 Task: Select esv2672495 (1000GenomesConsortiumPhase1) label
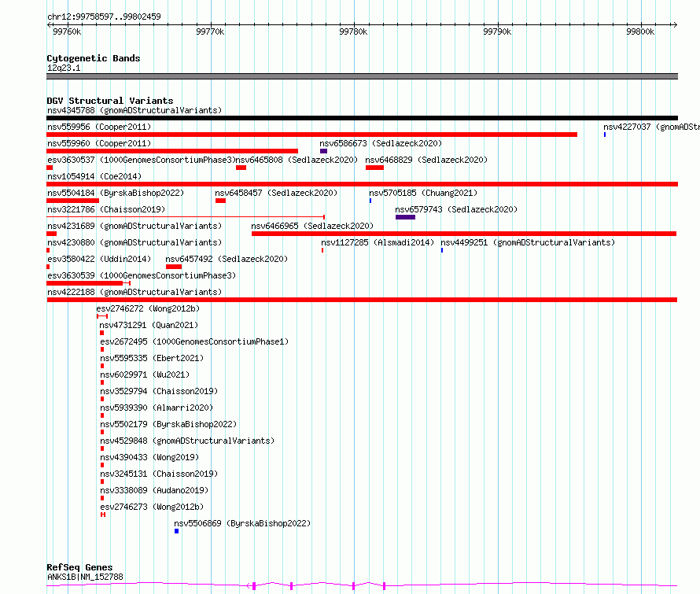tap(194, 341)
